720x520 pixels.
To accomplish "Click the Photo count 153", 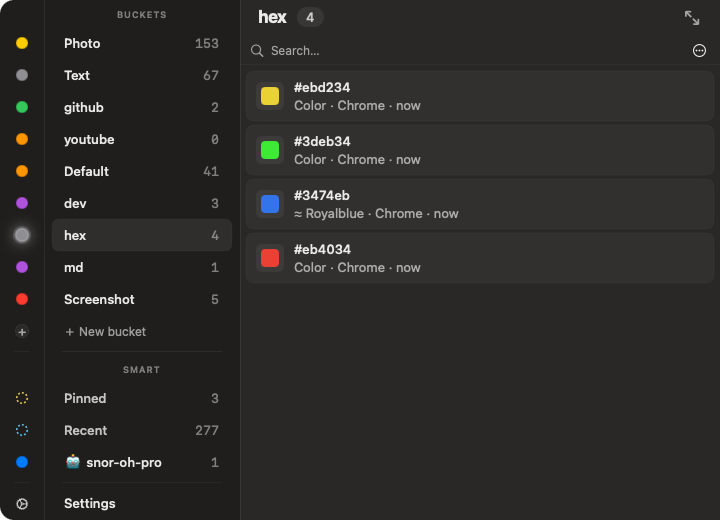I will point(207,43).
